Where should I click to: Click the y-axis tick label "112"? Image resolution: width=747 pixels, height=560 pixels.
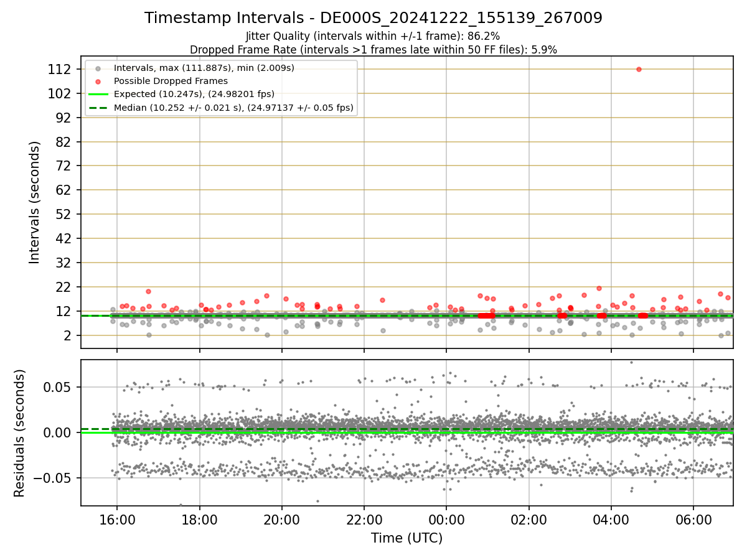59,69
